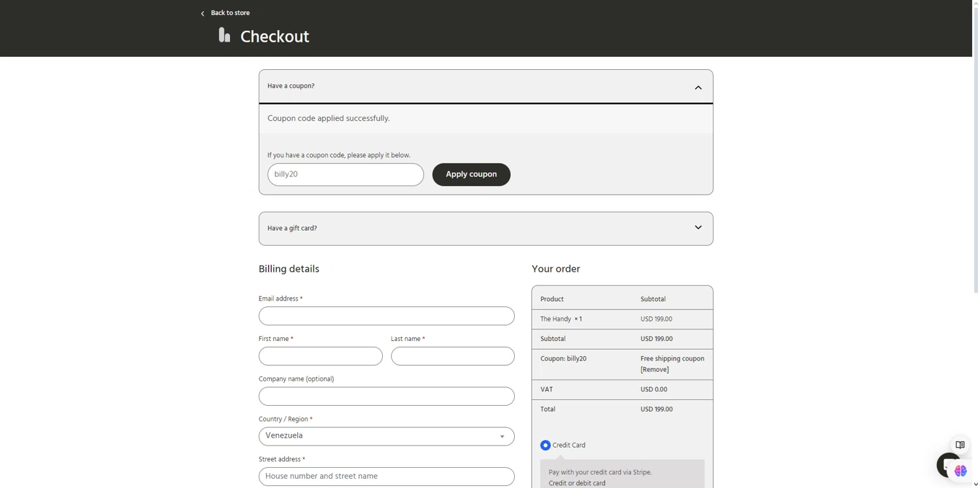980x488 pixels.
Task: Click the back arrow icon beside Back to store
Action: (x=203, y=13)
